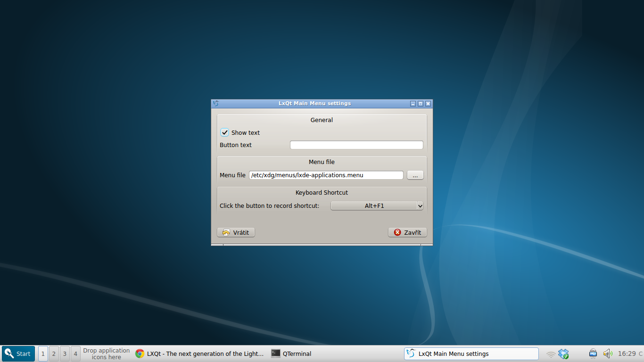This screenshot has height=362, width=644.
Task: Switch to the Chrome LXQt page taskbar entry
Action: point(198,354)
